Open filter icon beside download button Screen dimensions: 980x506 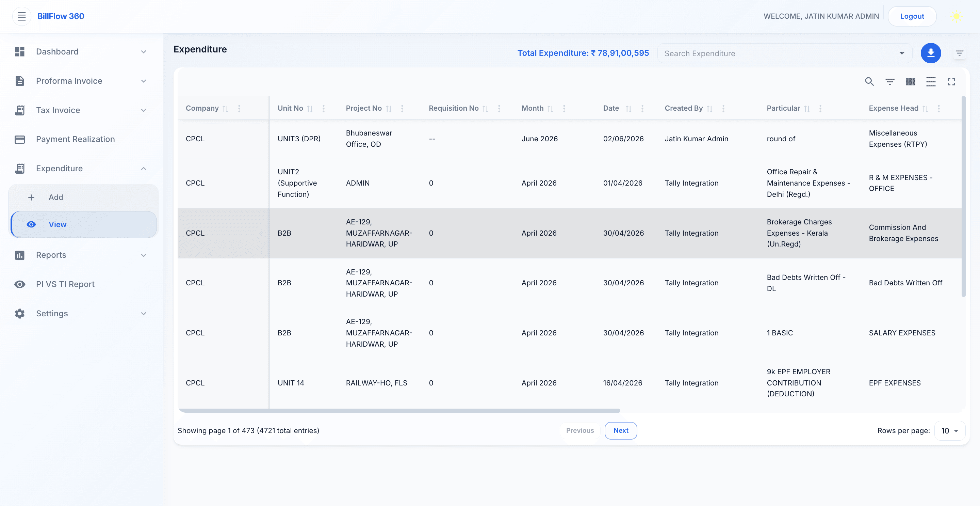pyautogui.click(x=960, y=53)
